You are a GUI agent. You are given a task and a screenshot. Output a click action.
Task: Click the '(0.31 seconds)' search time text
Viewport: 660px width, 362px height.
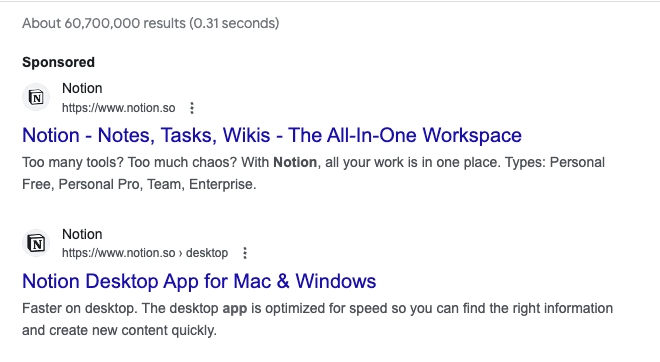234,23
